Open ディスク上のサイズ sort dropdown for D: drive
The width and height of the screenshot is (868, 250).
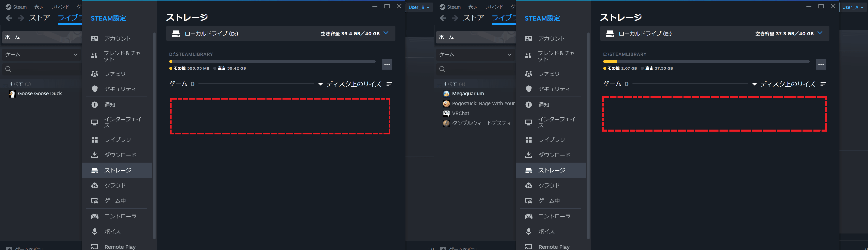(x=350, y=84)
